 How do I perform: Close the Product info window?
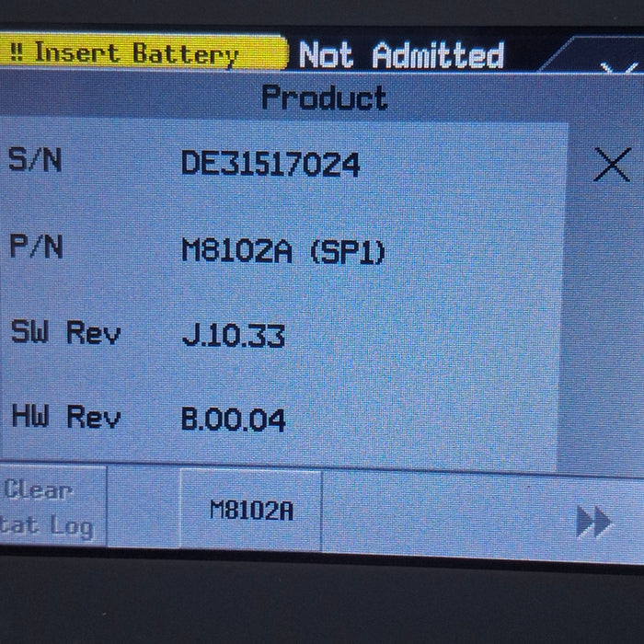click(x=612, y=166)
